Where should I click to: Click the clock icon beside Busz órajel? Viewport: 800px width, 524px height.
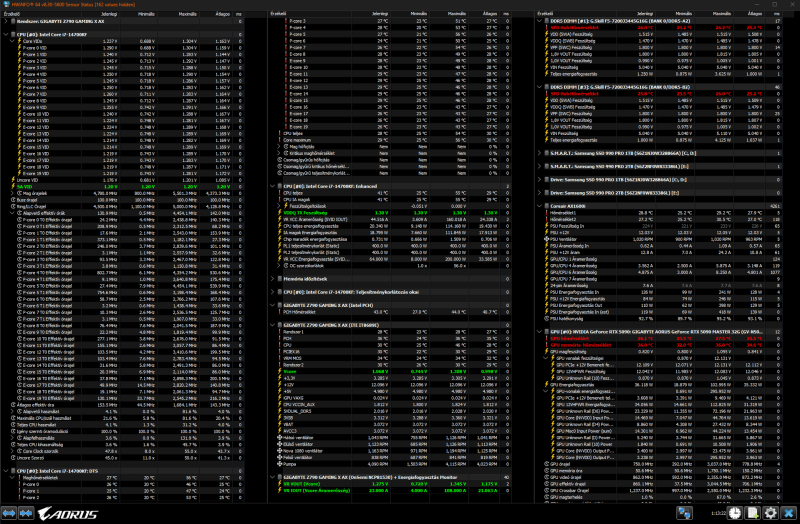[13, 200]
